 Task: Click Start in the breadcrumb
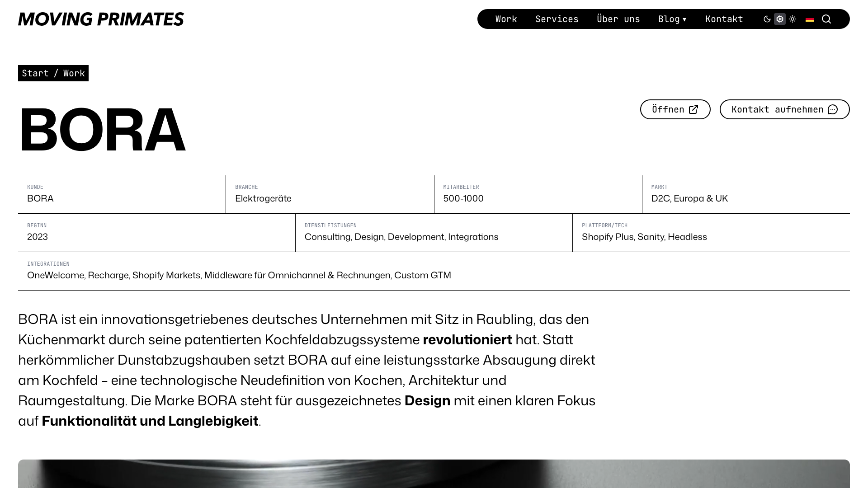click(x=35, y=73)
